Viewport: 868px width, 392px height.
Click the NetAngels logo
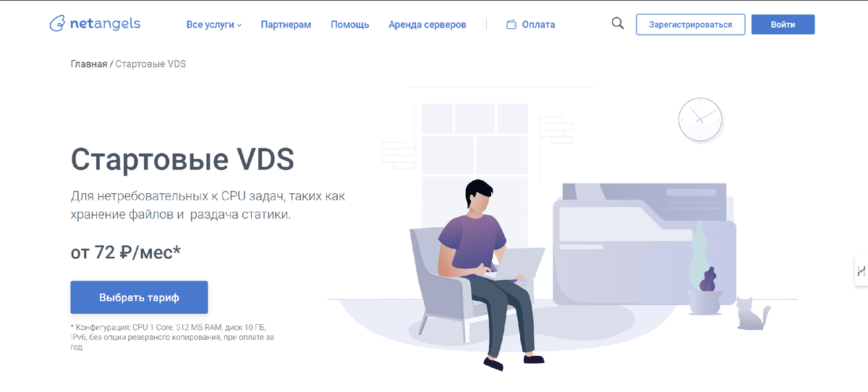[x=95, y=24]
